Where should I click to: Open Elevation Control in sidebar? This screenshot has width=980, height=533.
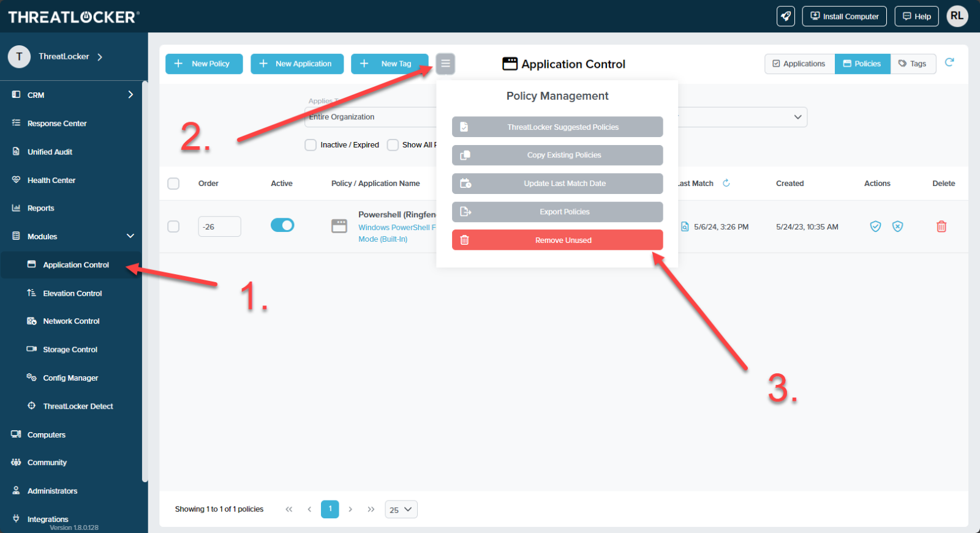(x=71, y=293)
